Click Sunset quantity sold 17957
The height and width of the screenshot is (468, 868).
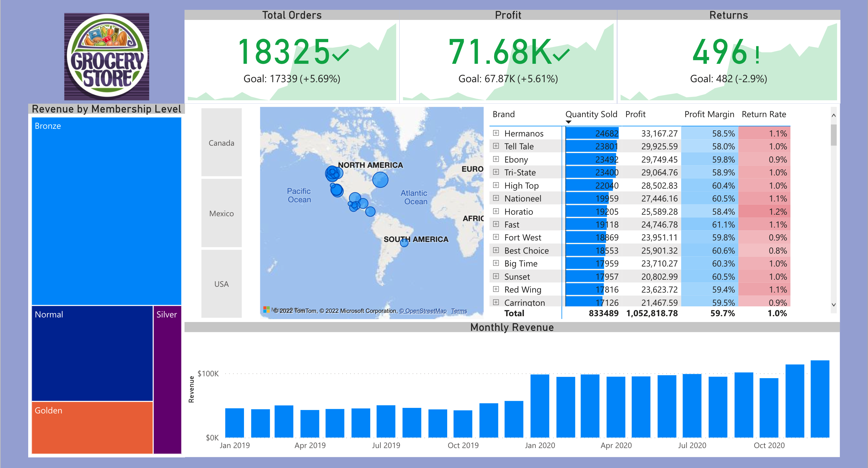607,277
